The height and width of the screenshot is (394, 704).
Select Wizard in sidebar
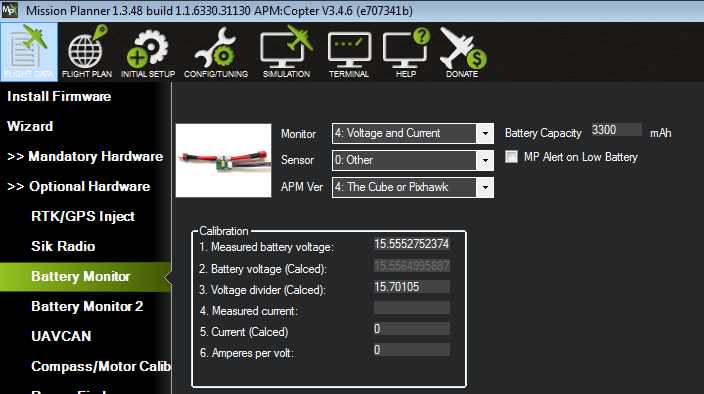pyautogui.click(x=30, y=126)
